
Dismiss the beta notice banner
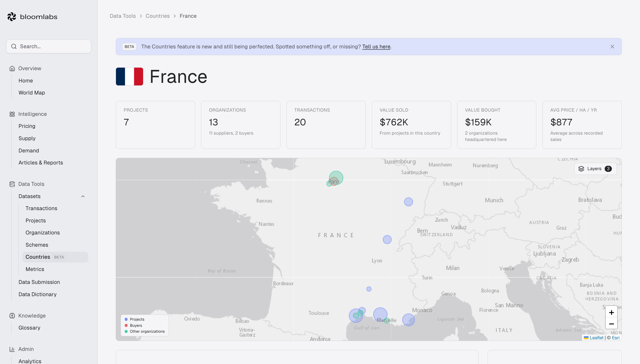click(612, 47)
